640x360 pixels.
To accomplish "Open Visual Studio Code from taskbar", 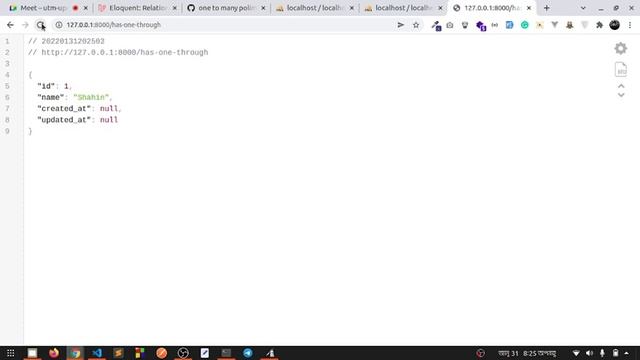I will (97, 353).
